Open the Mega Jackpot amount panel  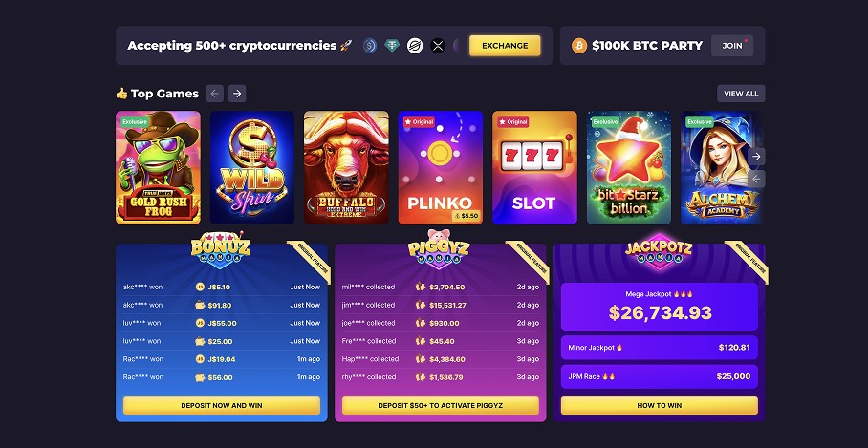660,307
